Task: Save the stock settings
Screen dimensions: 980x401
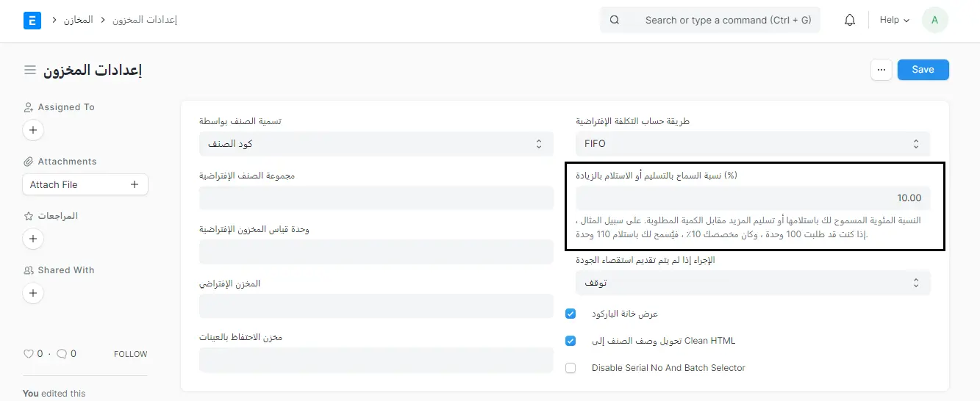Action: pyautogui.click(x=923, y=70)
